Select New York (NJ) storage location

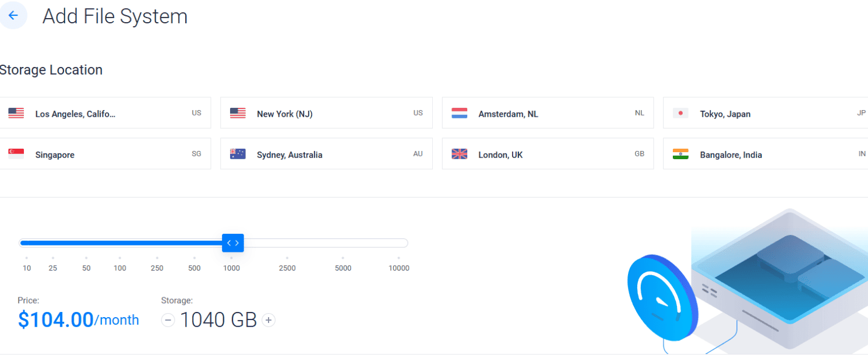click(x=326, y=113)
